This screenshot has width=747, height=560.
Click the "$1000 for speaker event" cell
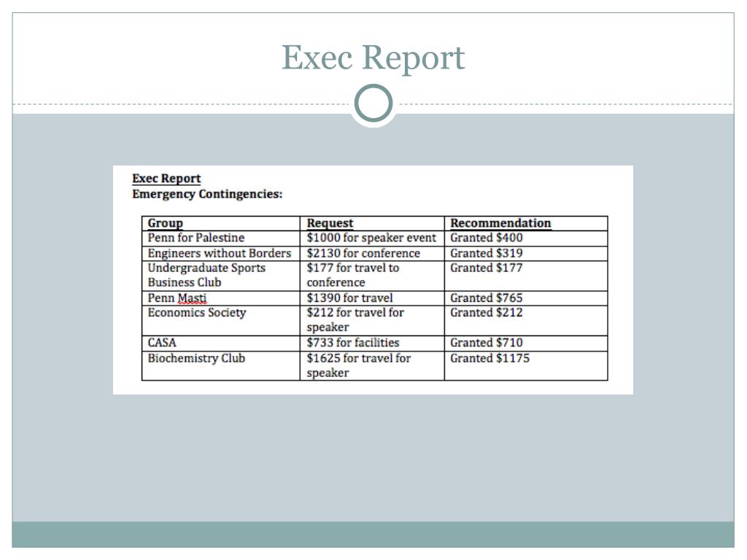tap(372, 238)
